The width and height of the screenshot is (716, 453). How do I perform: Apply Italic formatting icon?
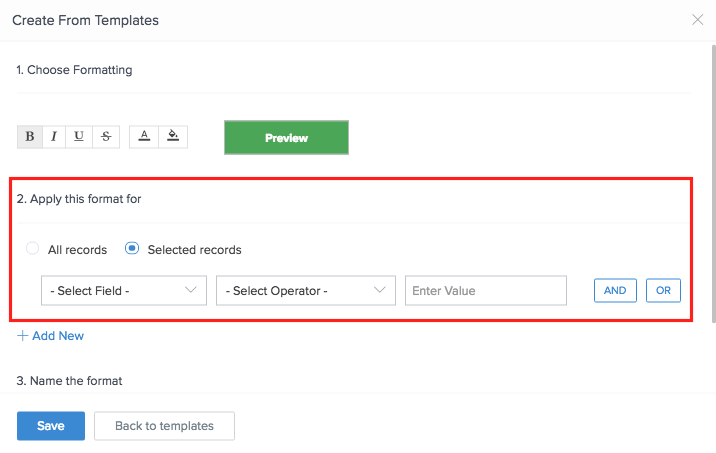54,137
